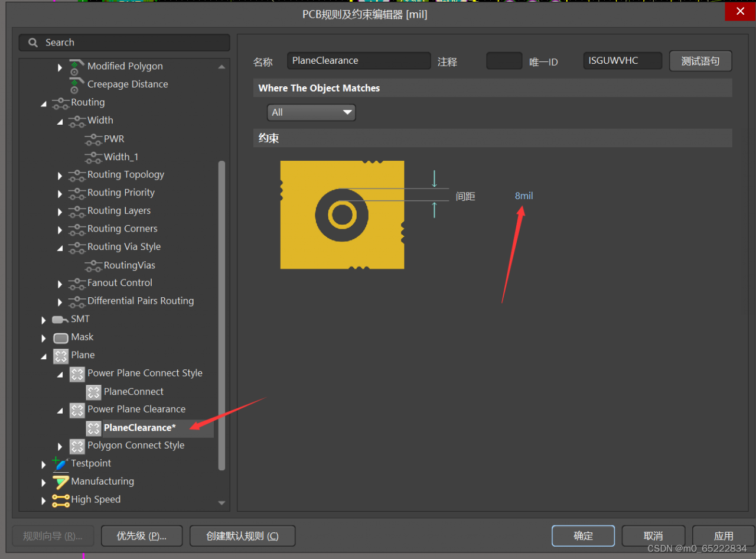The height and width of the screenshot is (559, 756).
Task: Click the Routing Corners icon
Action: 77,229
